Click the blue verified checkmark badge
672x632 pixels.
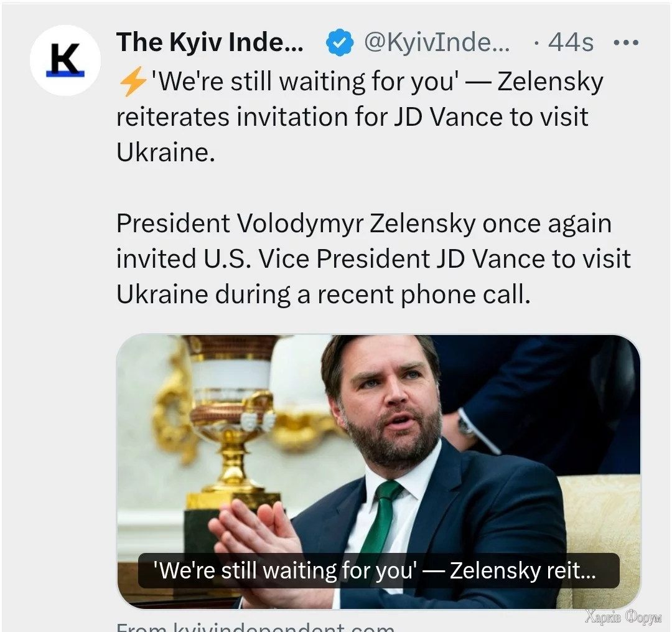[x=340, y=43]
